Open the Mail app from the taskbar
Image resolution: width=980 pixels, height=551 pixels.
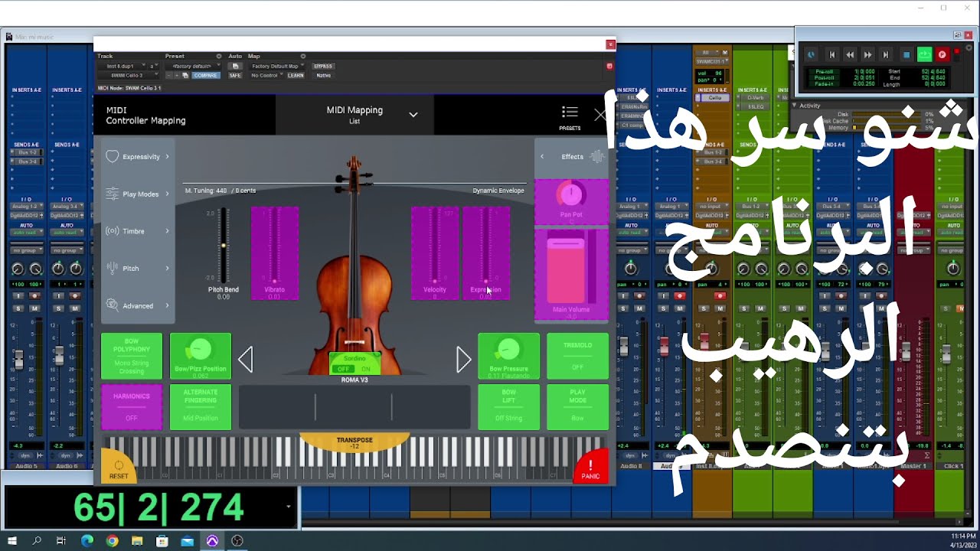188,541
